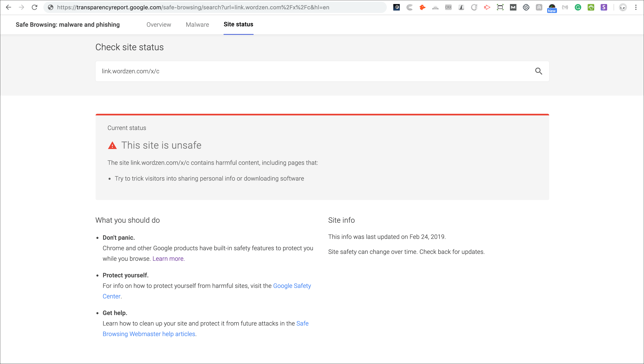This screenshot has width=644, height=364.
Task: Click the site info globe in address bar
Action: click(50, 7)
